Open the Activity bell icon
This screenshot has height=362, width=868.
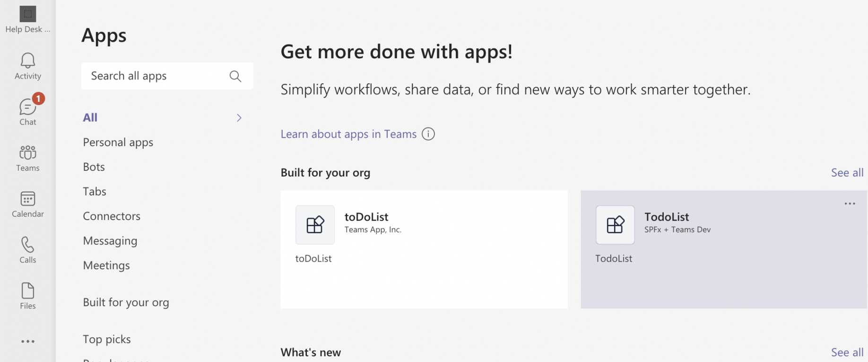[x=28, y=61]
